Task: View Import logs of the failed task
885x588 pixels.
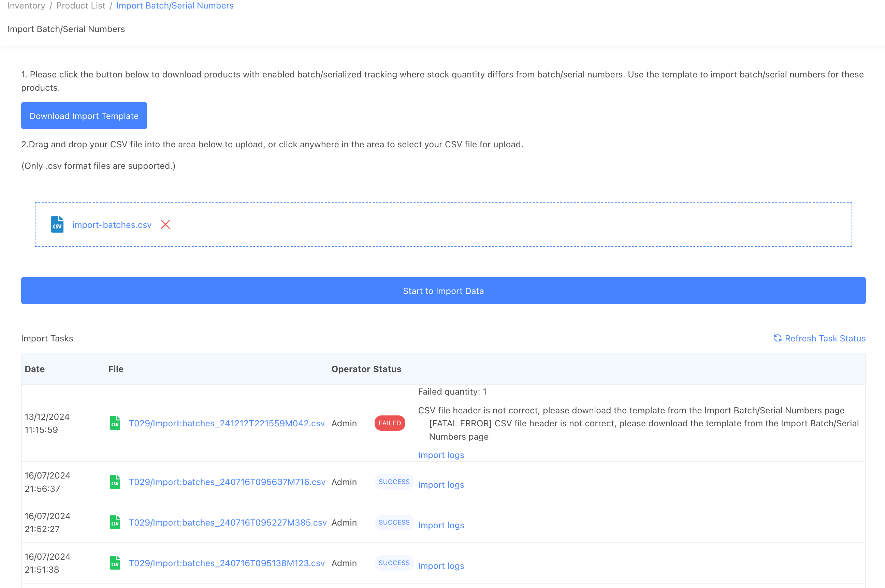Action: point(441,455)
